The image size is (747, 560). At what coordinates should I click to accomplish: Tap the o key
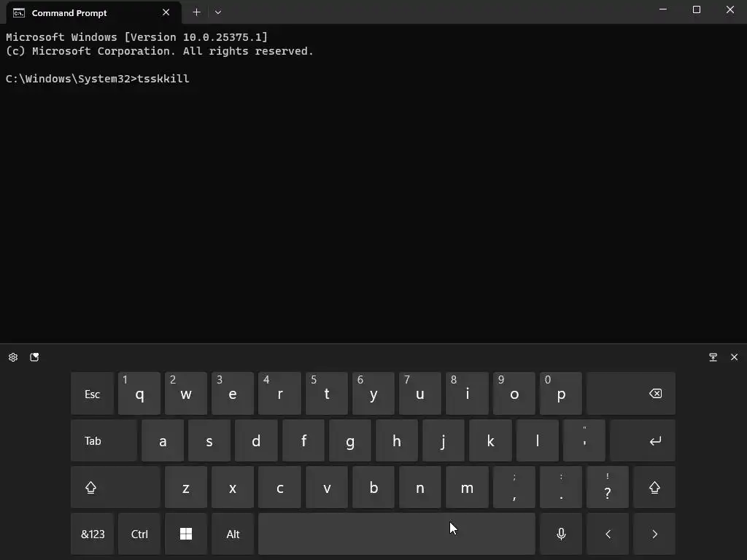pos(514,394)
